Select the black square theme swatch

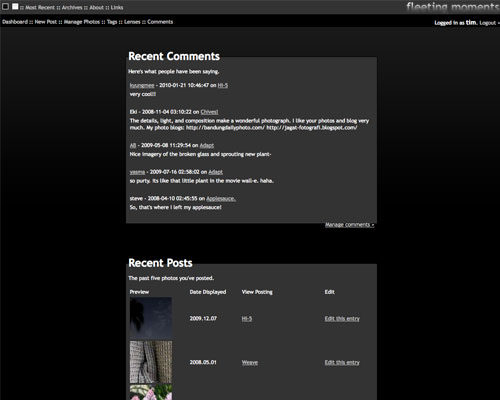5,6
